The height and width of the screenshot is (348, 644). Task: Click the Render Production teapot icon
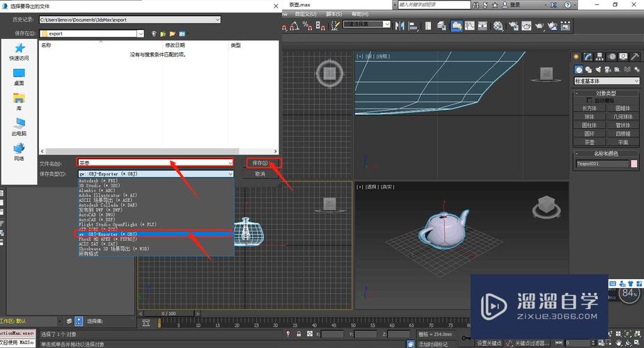(x=540, y=26)
